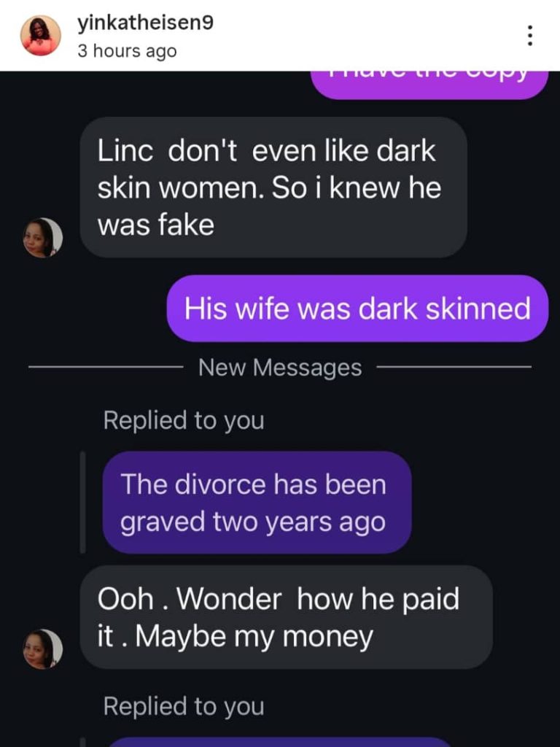Jump to quoted "The divorce has been graved" message

[257, 503]
